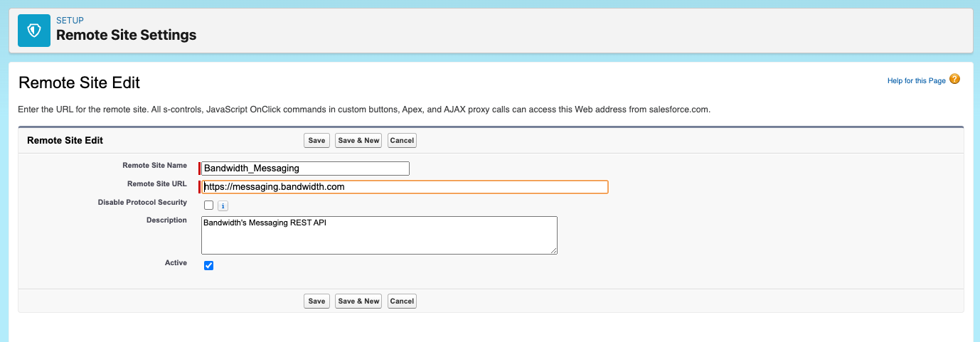The height and width of the screenshot is (342, 980).
Task: Click the SETUP breadcrumb link
Action: point(70,21)
